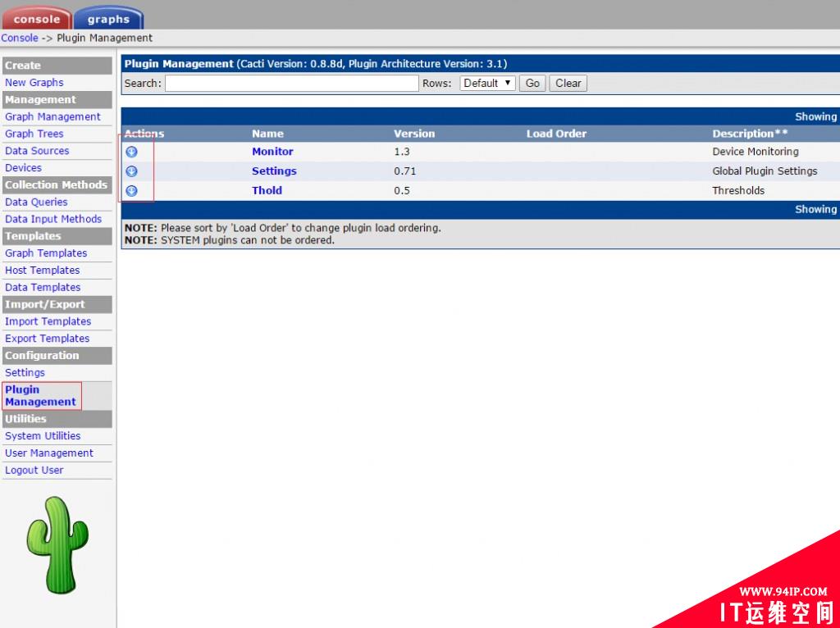
Task: Open System Utilities in sidebar
Action: pyautogui.click(x=43, y=436)
